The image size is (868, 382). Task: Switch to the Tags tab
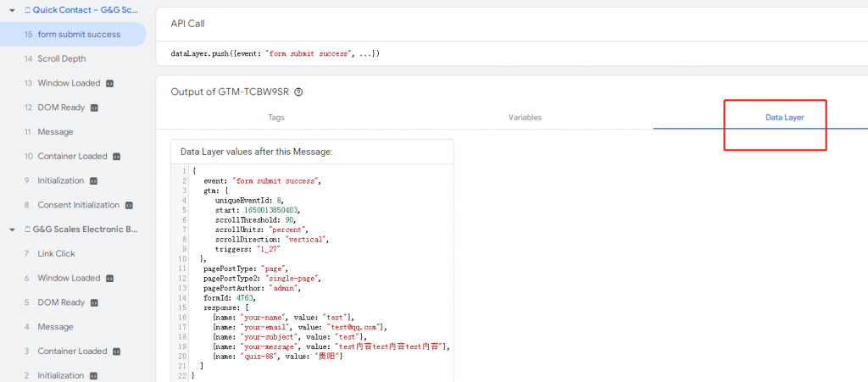tap(276, 117)
